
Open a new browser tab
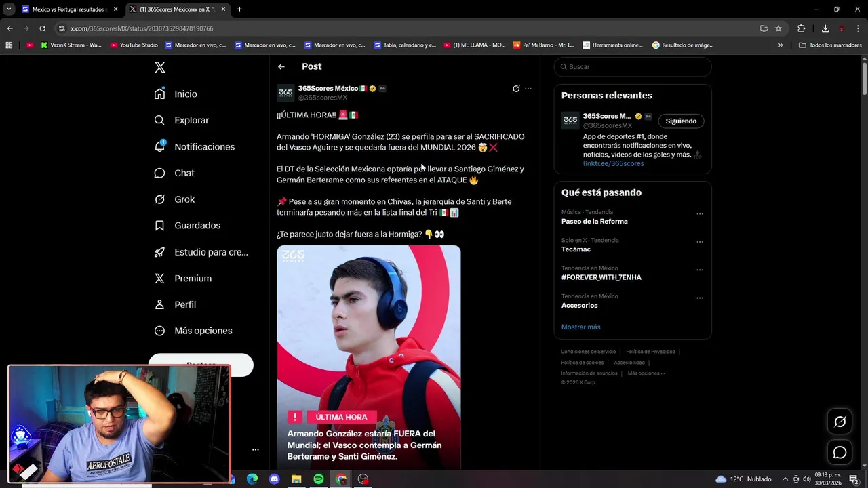(x=239, y=9)
